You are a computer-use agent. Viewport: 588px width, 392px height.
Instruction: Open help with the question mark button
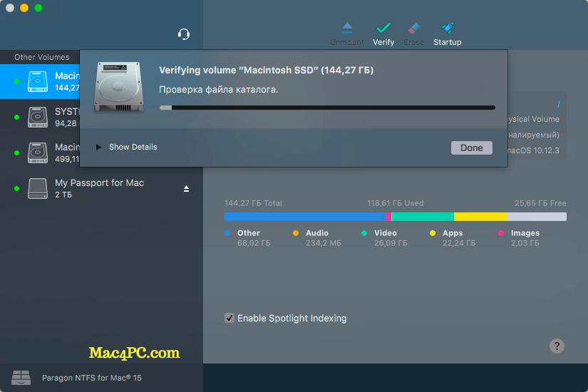[x=557, y=346]
